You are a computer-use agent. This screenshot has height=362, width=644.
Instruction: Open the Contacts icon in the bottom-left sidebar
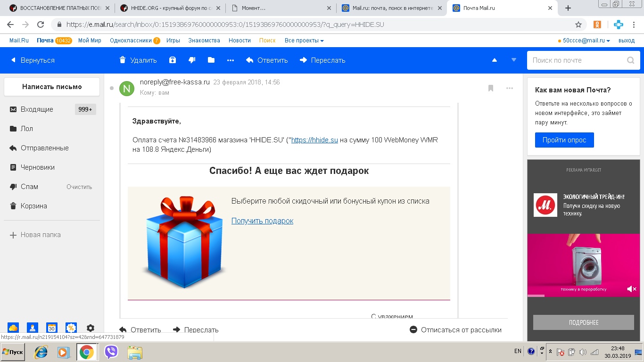click(x=33, y=328)
